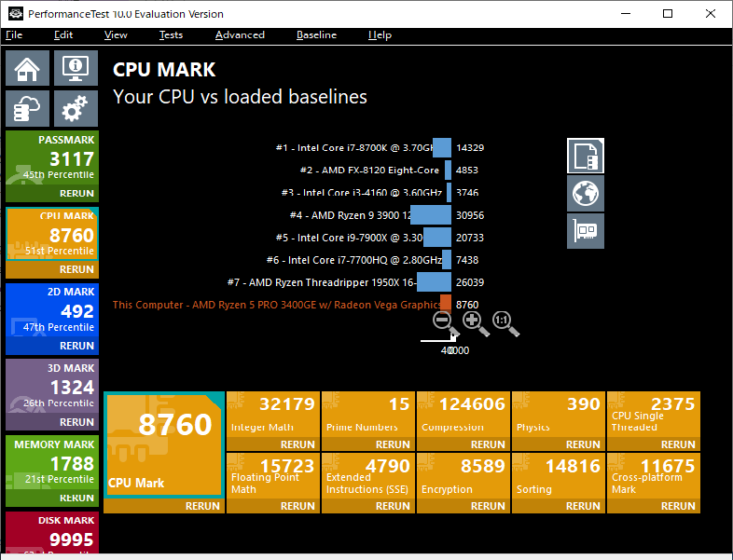Select the Memory Mark 1788 tile
The height and width of the screenshot is (560, 733).
point(52,463)
